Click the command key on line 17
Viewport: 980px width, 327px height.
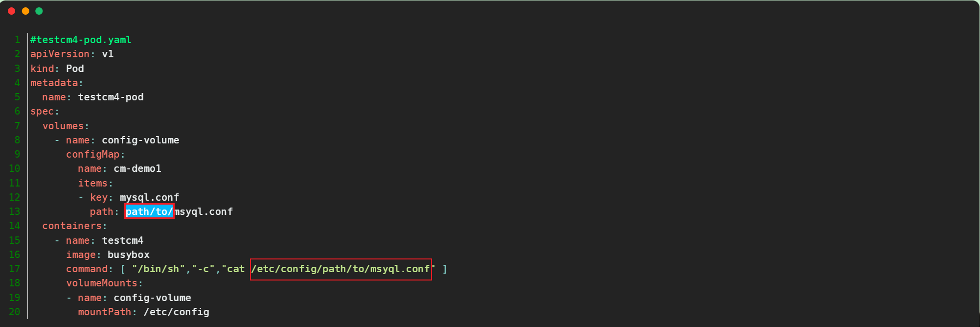pos(87,269)
